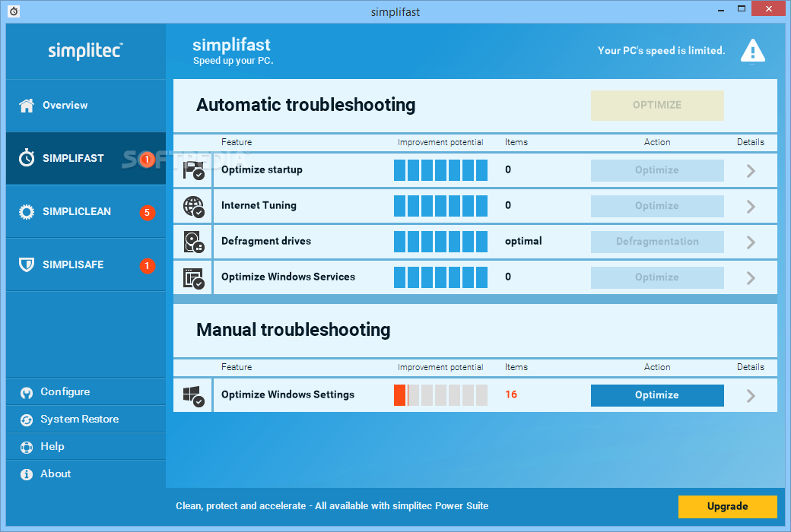Viewport: 791px width, 532px height.
Task: Click the 'Defragment drives' feature label
Action: pyautogui.click(x=266, y=241)
